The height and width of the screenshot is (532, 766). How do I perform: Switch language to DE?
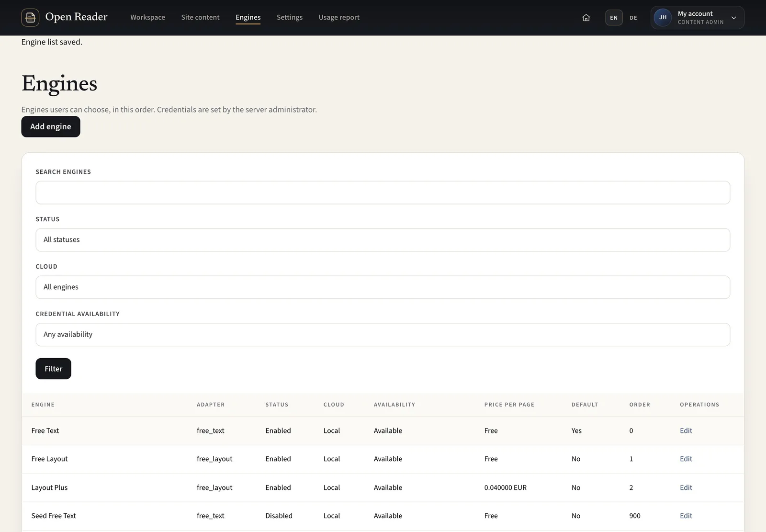[x=633, y=18]
